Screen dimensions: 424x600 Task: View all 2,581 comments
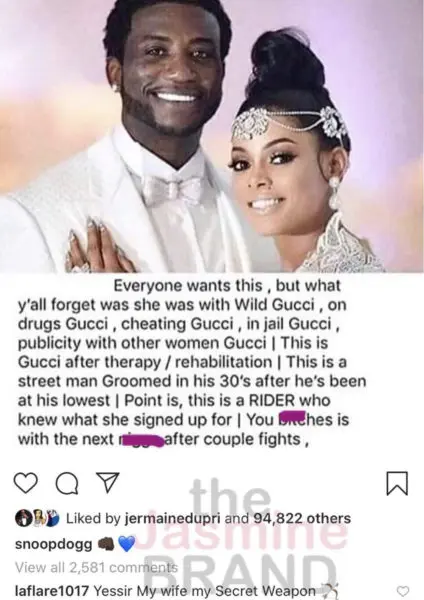coord(96,567)
